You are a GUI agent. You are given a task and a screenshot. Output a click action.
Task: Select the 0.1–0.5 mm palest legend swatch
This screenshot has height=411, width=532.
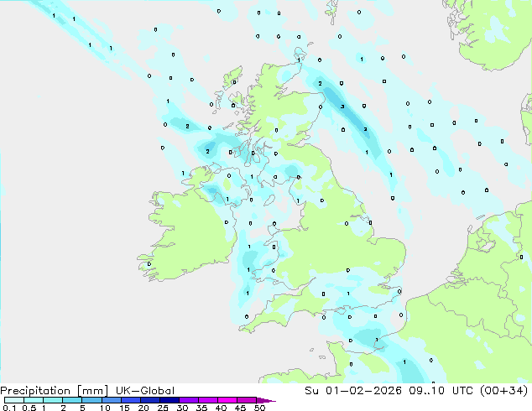coord(14,400)
